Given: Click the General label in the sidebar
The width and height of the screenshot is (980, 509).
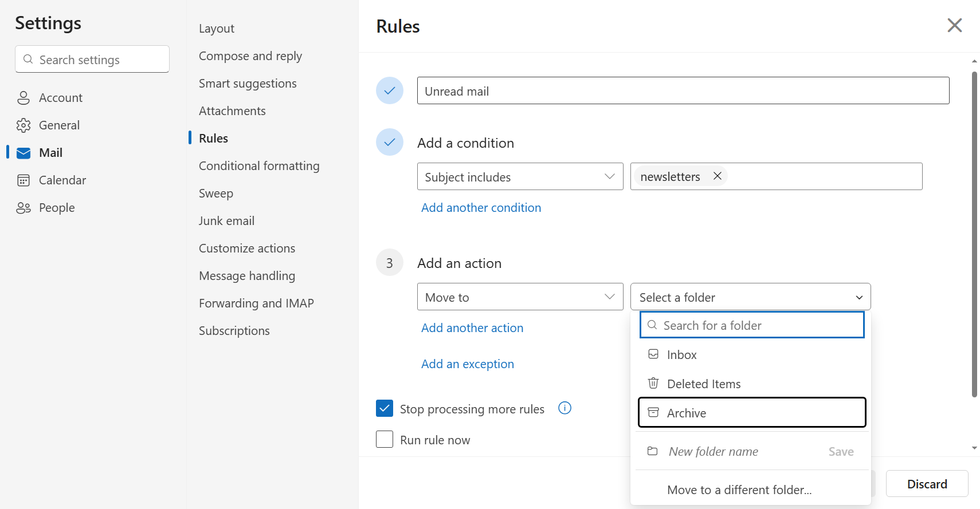Looking at the screenshot, I should [59, 125].
